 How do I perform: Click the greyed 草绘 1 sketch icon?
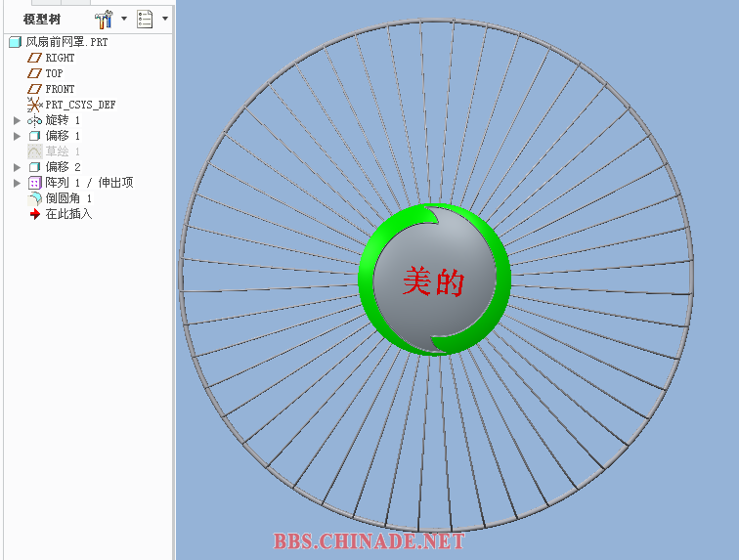(x=34, y=151)
